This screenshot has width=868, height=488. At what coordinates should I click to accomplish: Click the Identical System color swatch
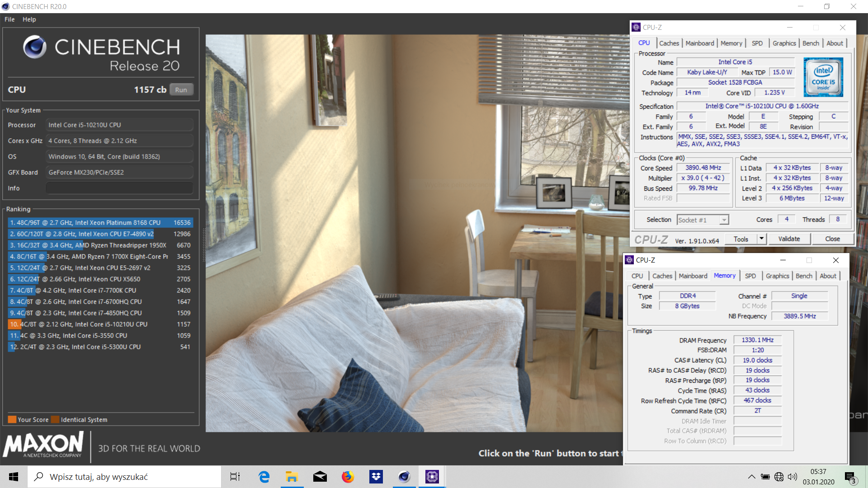(x=55, y=419)
